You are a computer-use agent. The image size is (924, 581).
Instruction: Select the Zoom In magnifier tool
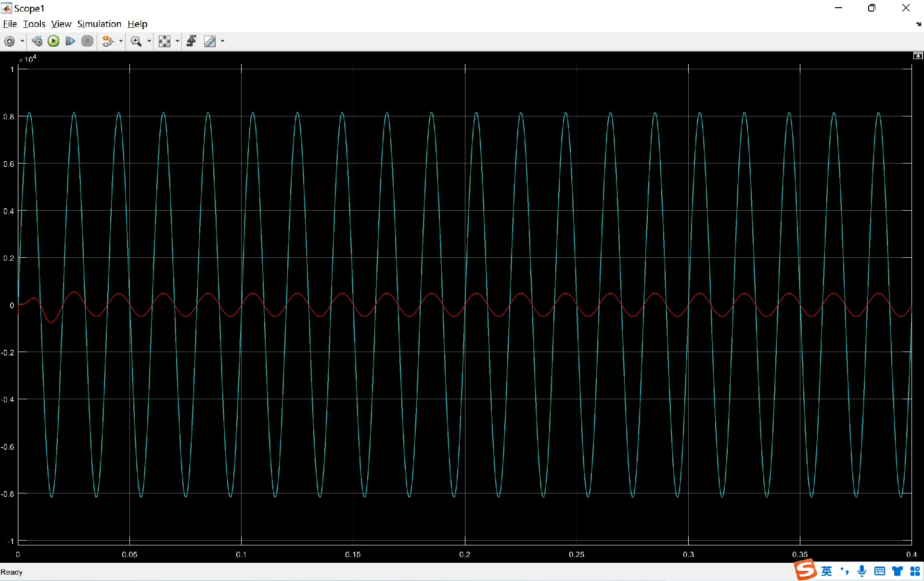tap(136, 41)
